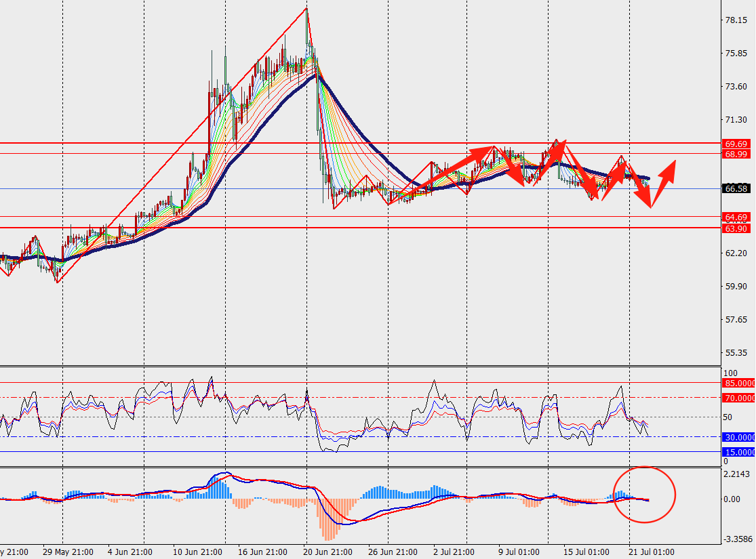This screenshot has height=559, width=756.
Task: Select the 20 Jun 21:00 time label
Action: [328, 552]
